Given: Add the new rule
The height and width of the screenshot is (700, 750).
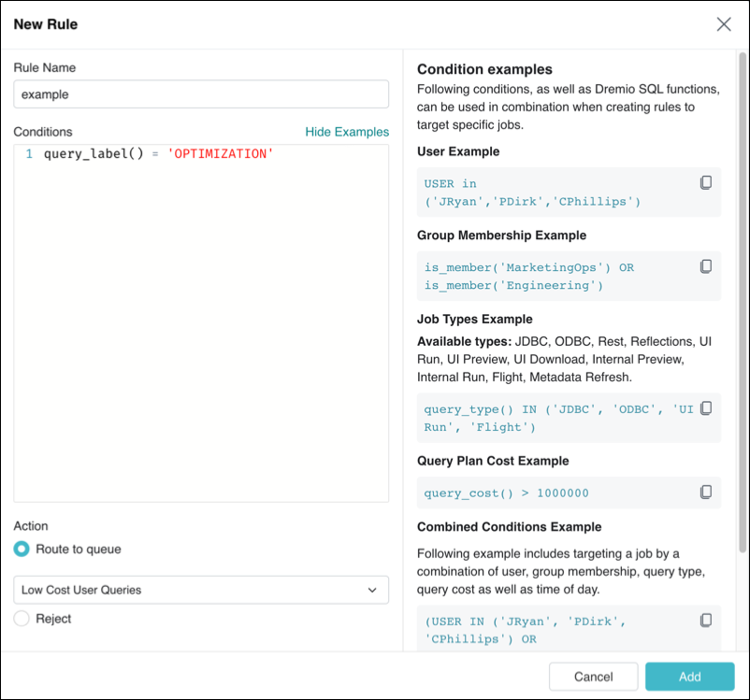Looking at the screenshot, I should click(689, 677).
